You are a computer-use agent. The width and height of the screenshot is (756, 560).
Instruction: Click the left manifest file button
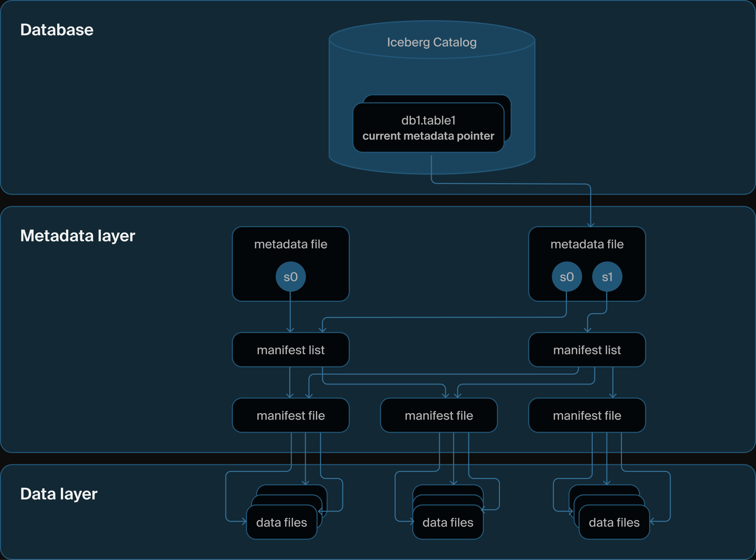(x=290, y=415)
